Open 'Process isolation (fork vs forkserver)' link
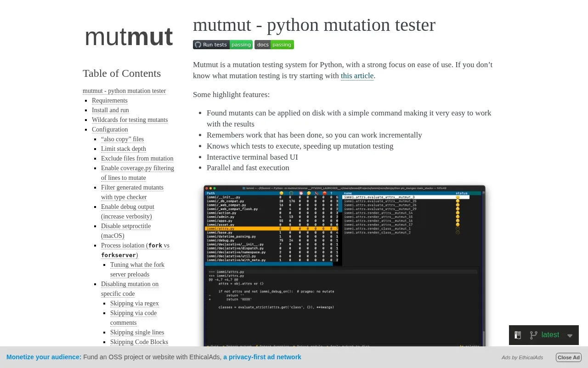The width and height of the screenshot is (588, 368). [135, 250]
